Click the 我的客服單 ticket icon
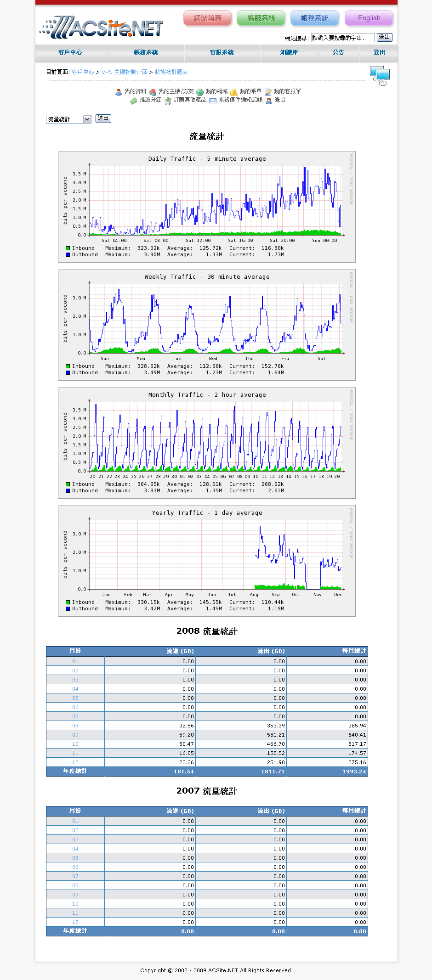432x980 pixels. pyautogui.click(x=268, y=92)
